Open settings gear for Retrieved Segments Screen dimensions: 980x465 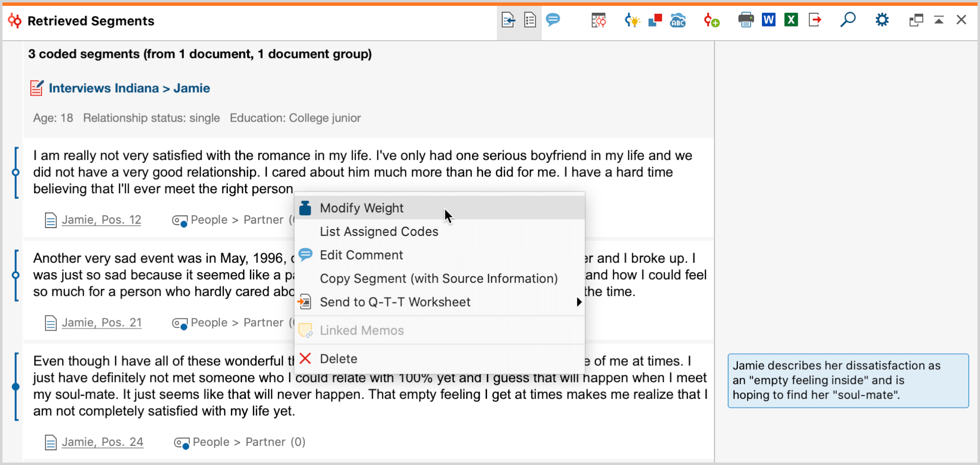pos(882,20)
